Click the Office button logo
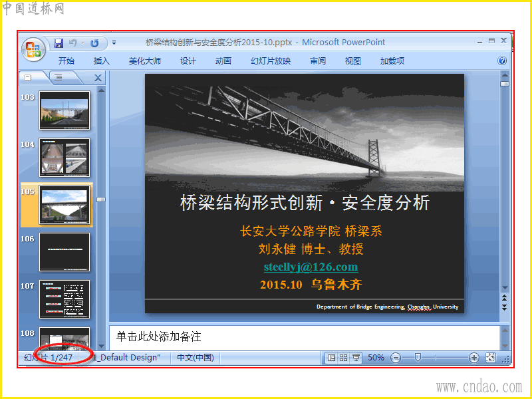 pyautogui.click(x=33, y=49)
